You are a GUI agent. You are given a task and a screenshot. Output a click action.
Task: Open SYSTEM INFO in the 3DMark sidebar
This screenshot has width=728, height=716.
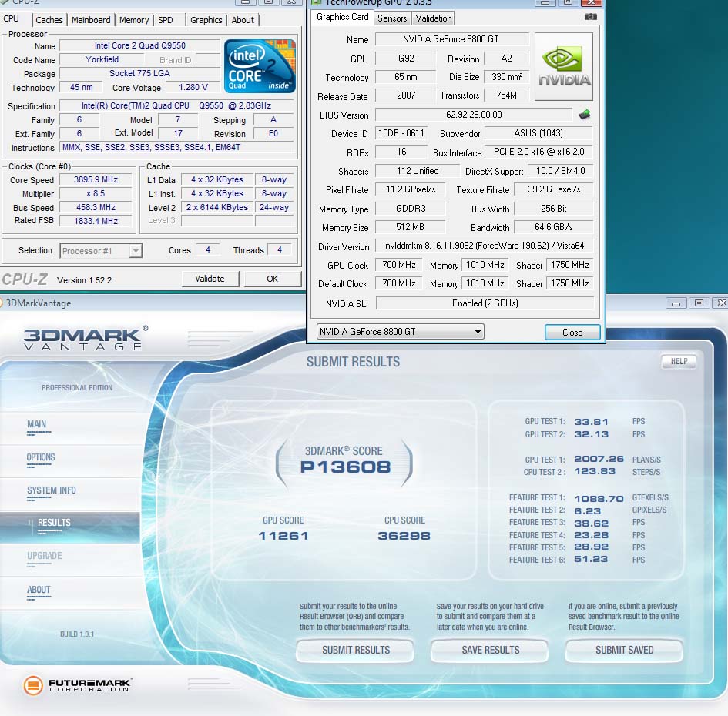pos(52,490)
